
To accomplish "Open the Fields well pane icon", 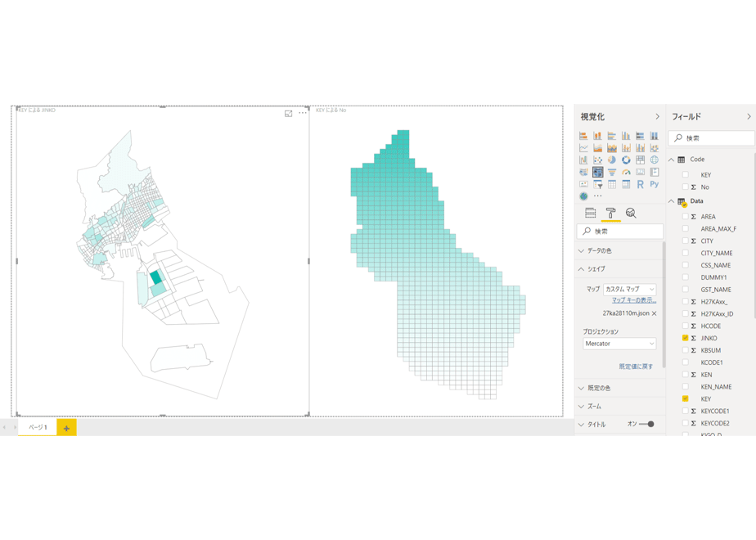I will coord(590,213).
